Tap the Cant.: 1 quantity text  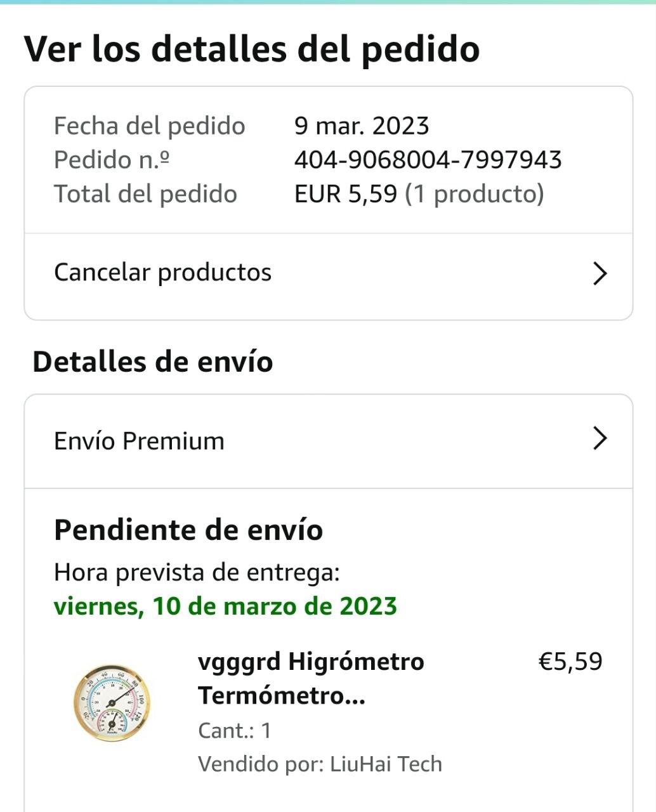point(234,730)
